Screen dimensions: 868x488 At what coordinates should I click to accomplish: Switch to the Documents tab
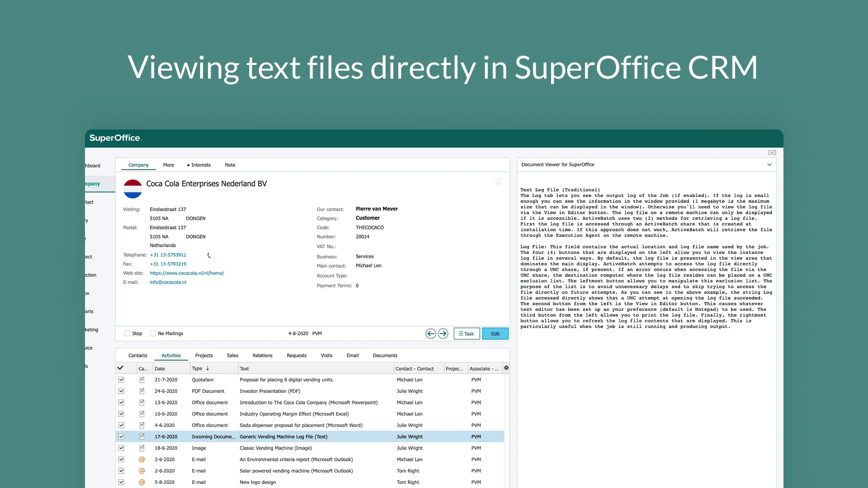coord(385,356)
